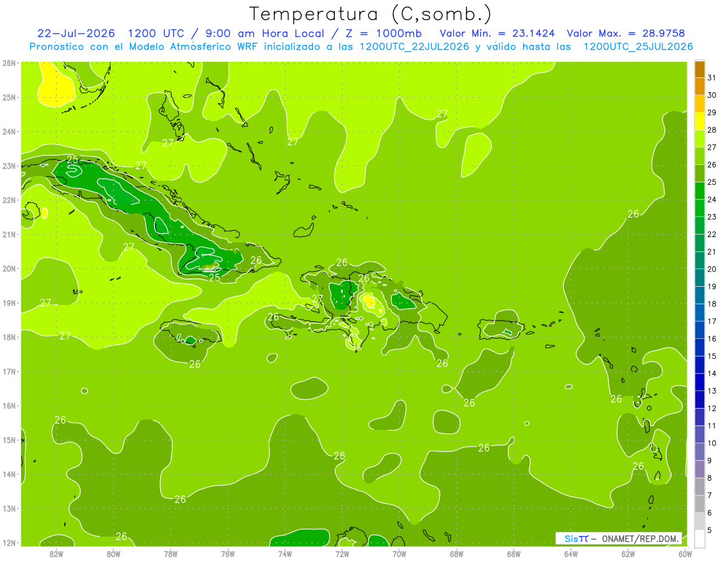Click legend value 30
This screenshot has height=562, width=728.
coord(712,95)
